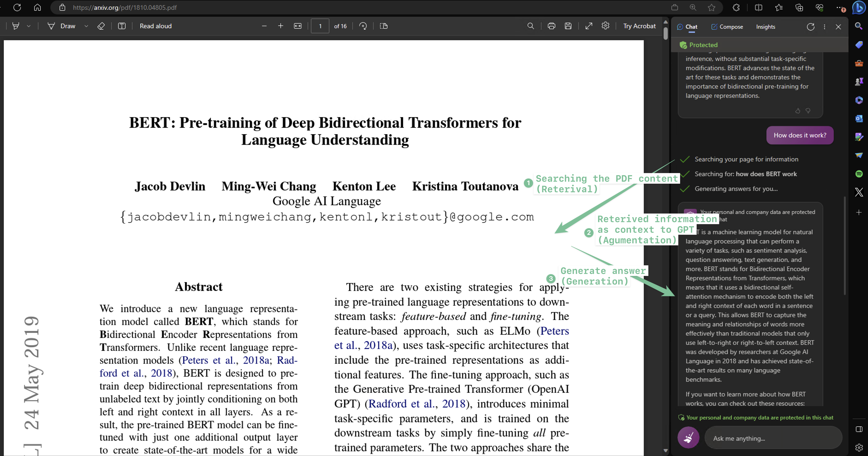
Task: Open Collections
Action: click(799, 7)
